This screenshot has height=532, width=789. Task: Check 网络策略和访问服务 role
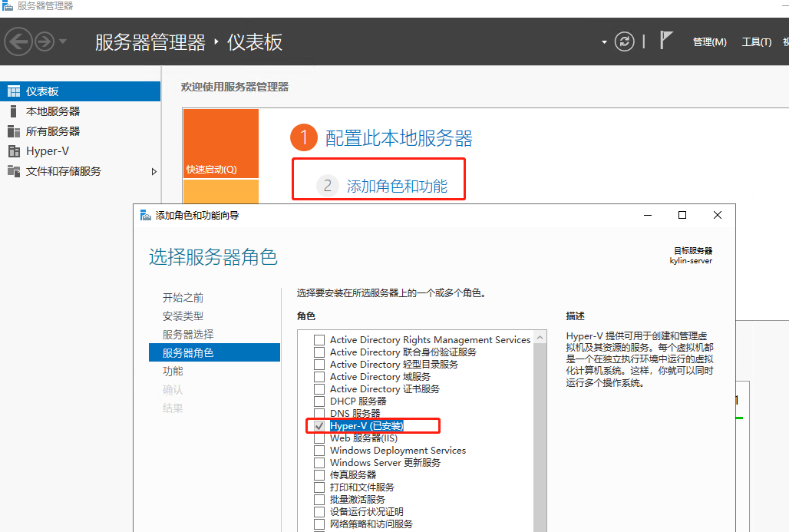pos(319,524)
